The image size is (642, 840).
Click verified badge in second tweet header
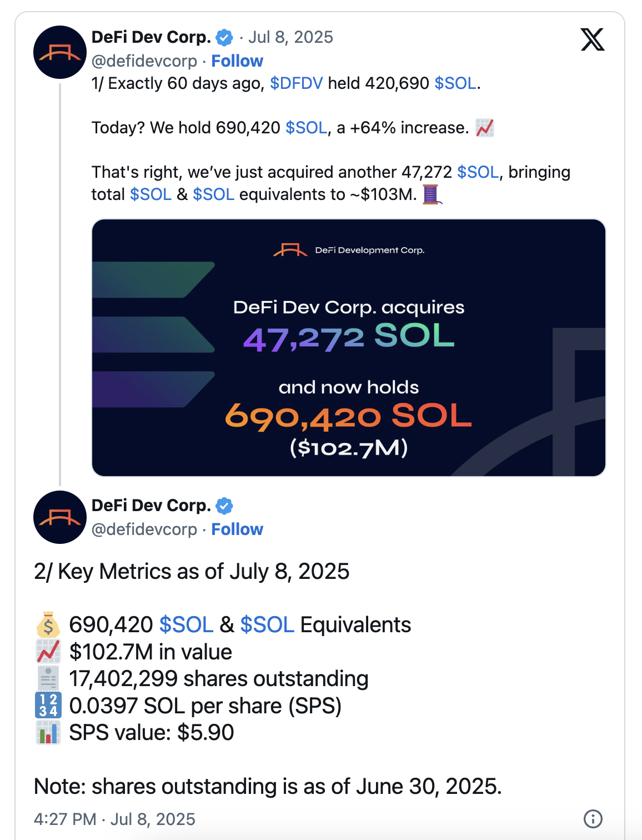pyautogui.click(x=224, y=506)
